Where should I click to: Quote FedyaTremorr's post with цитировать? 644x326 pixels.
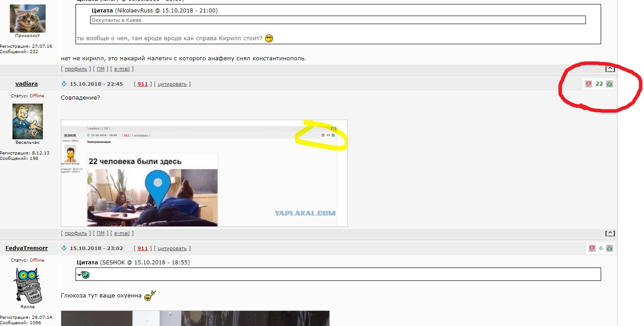[x=172, y=248]
